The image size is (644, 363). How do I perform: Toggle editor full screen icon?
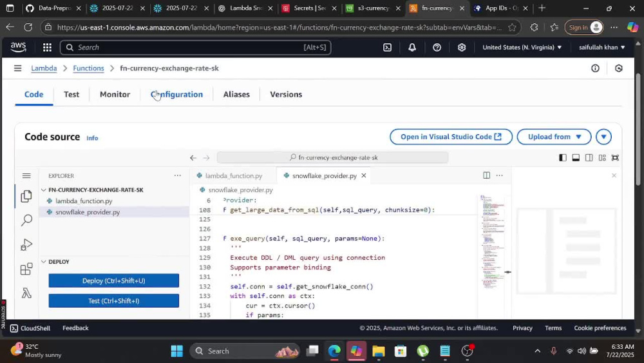point(615,157)
